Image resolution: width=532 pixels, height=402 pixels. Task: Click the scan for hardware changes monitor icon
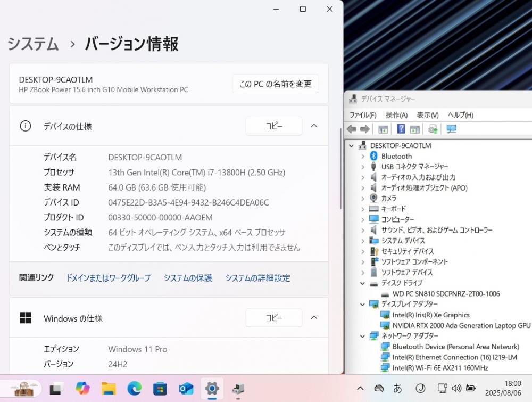[x=451, y=129]
